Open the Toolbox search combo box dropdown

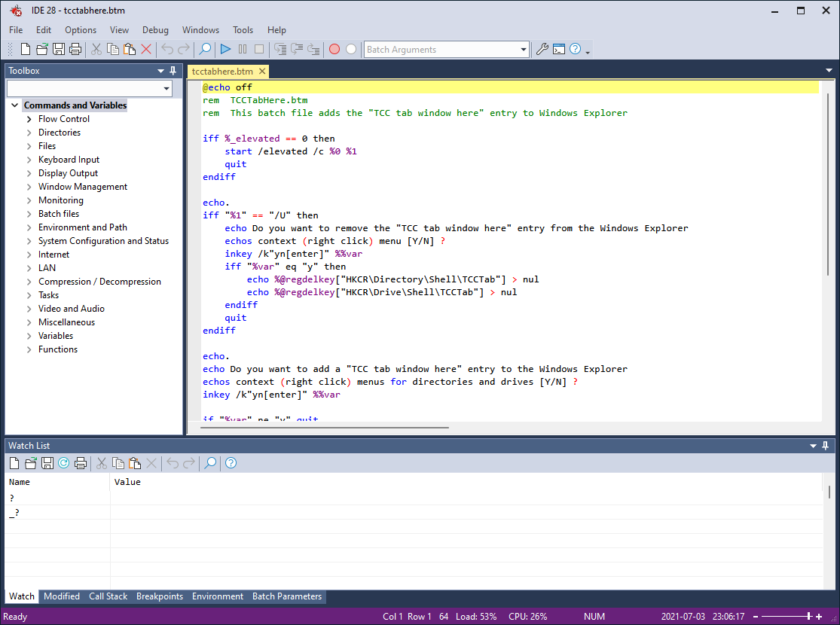click(x=166, y=88)
